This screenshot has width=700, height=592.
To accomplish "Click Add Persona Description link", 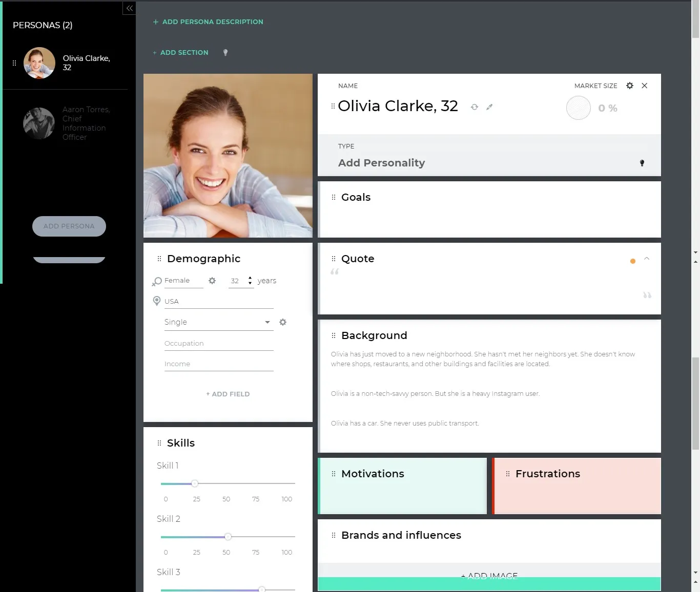I will click(x=208, y=22).
